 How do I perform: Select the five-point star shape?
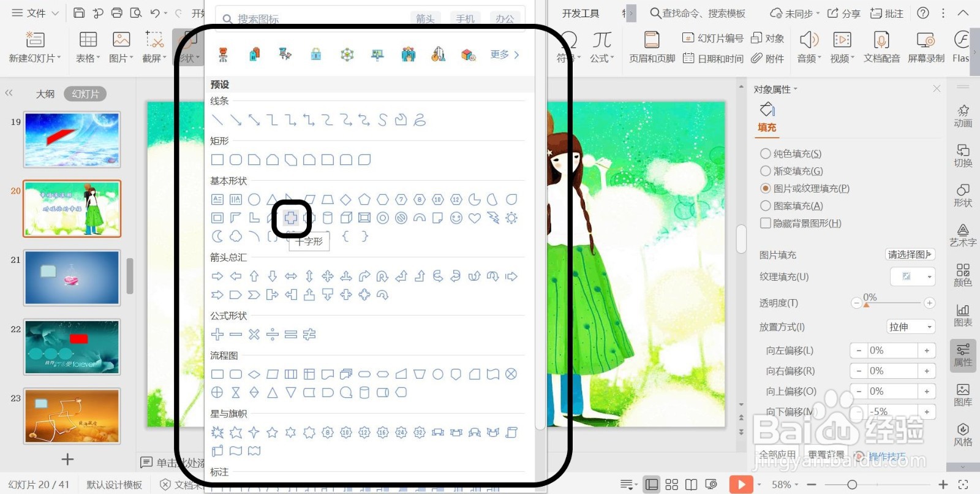tap(273, 433)
